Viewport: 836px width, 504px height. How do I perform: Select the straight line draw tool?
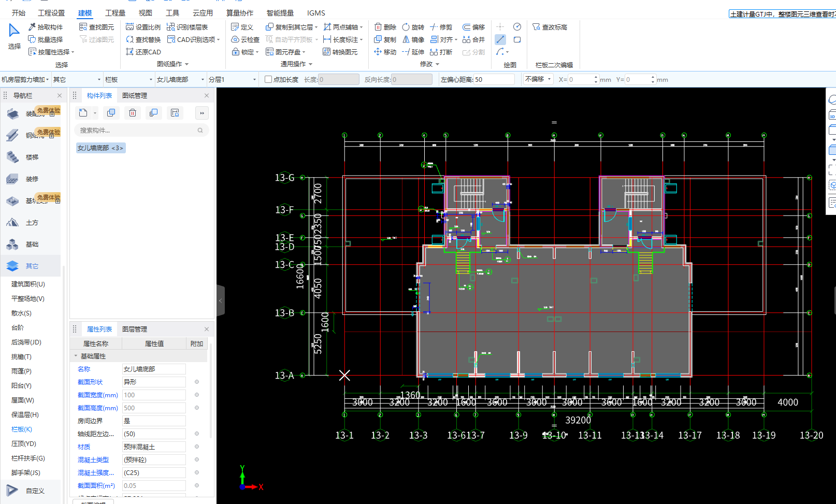click(500, 39)
